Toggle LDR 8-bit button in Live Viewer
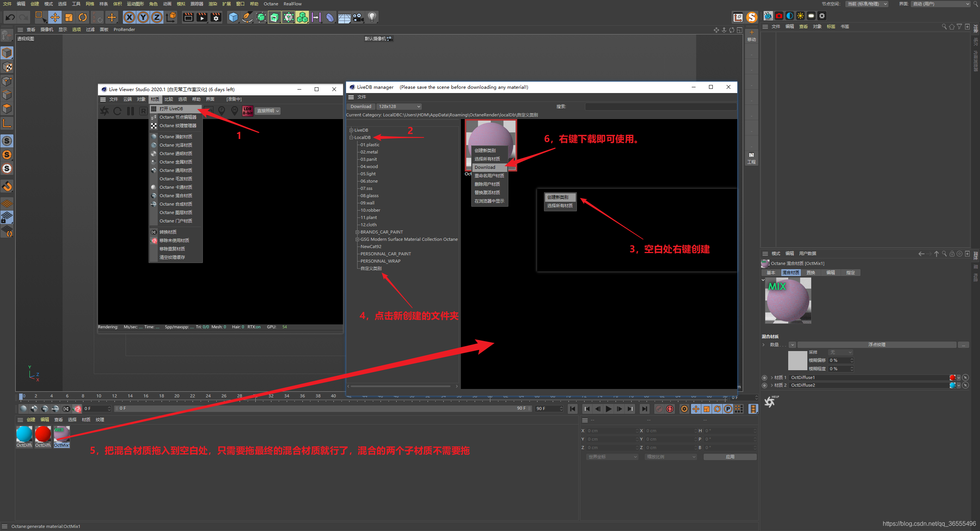Image resolution: width=980 pixels, height=531 pixels. [248, 111]
